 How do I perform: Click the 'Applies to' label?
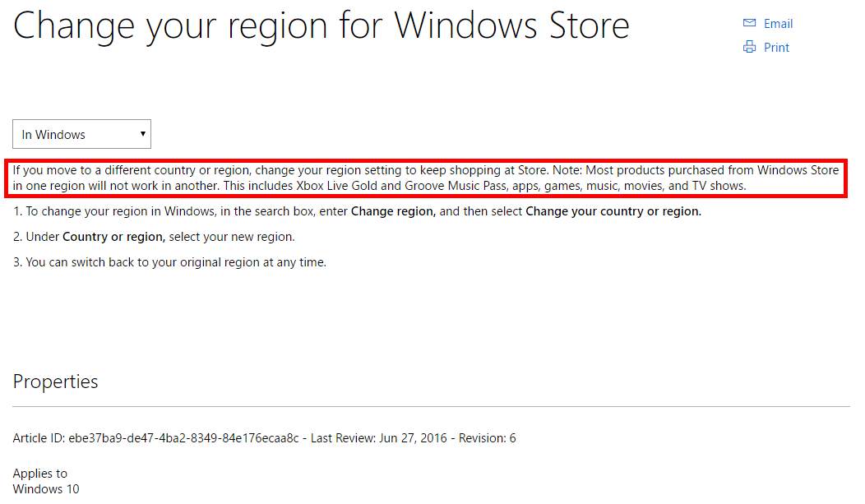coord(39,474)
